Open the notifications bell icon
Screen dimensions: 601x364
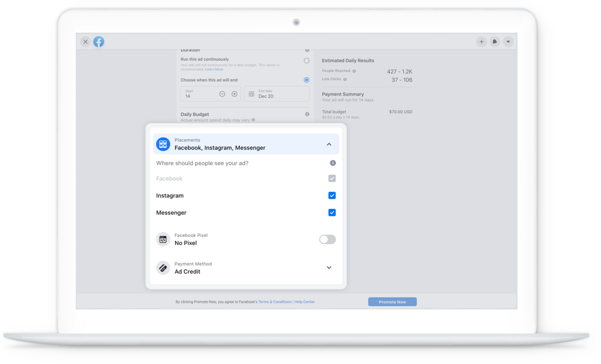(495, 42)
